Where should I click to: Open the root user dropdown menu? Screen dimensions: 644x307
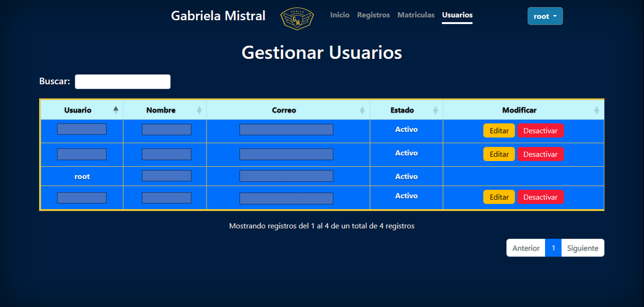pyautogui.click(x=545, y=16)
